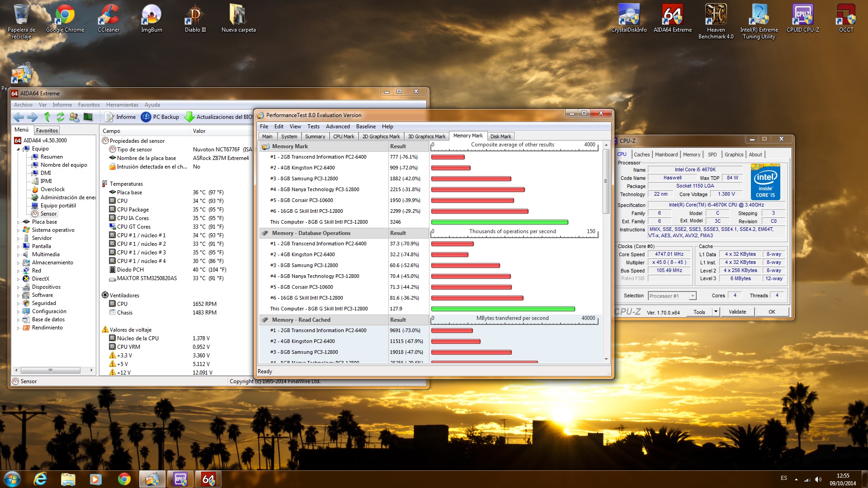Click the users icon in AIDA64 toolbar

coord(74,117)
